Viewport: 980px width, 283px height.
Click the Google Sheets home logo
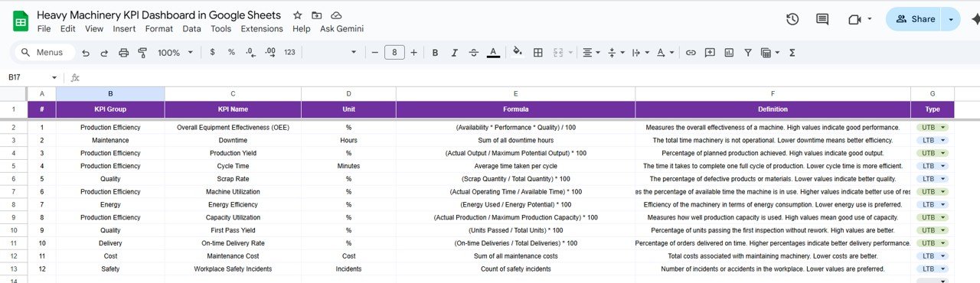click(20, 21)
